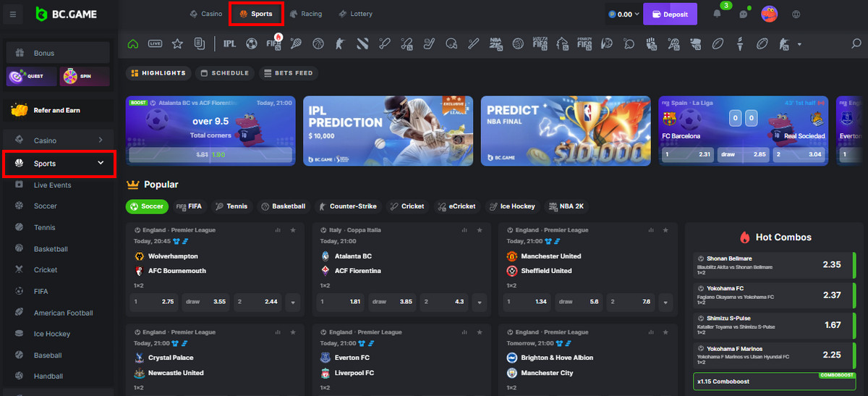Switch to the Schedule tab
This screenshot has height=396, width=868.
tap(224, 73)
